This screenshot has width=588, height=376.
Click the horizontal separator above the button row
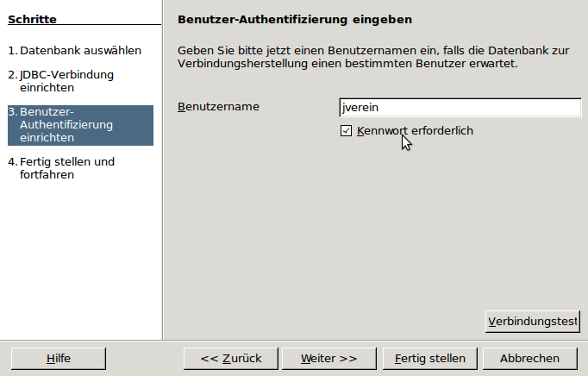tap(294, 340)
